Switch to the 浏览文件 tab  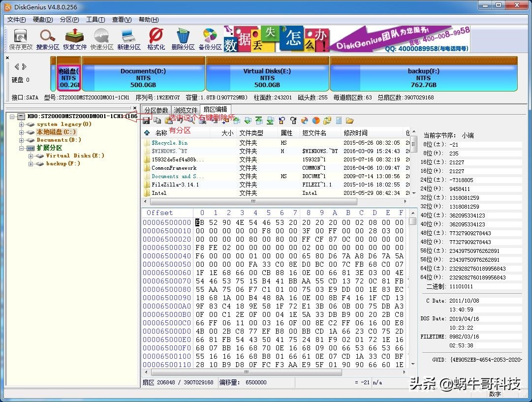click(x=185, y=109)
